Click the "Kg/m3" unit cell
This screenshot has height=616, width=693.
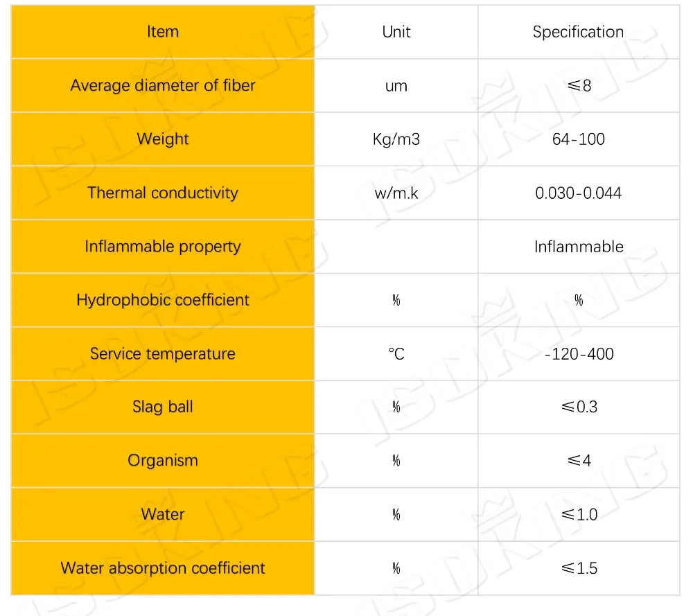pos(396,139)
